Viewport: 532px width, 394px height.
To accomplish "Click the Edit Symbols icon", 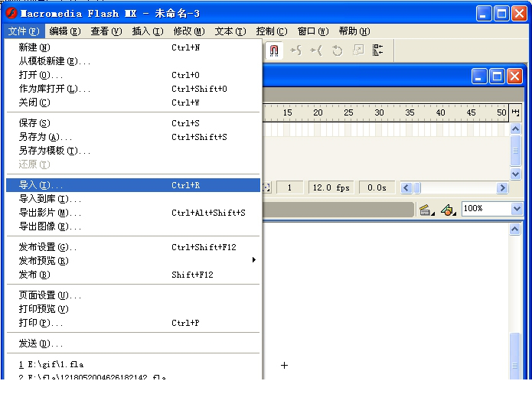I will 449,210.
